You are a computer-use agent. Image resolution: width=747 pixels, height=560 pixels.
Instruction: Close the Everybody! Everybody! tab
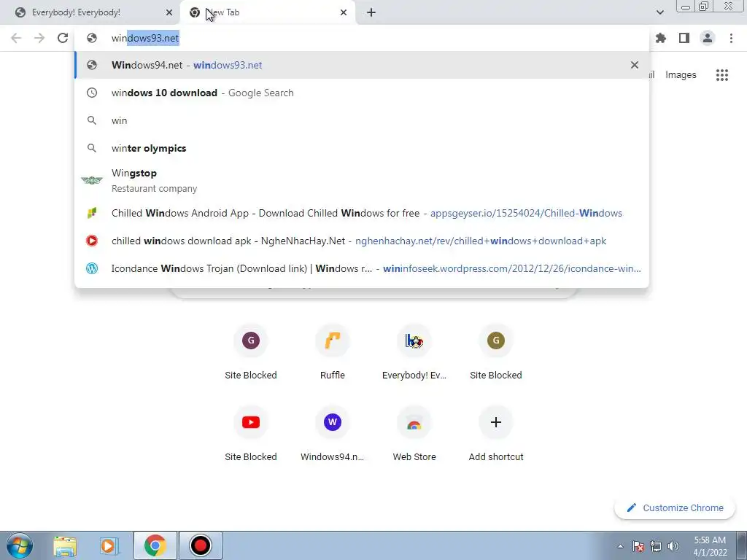click(169, 12)
